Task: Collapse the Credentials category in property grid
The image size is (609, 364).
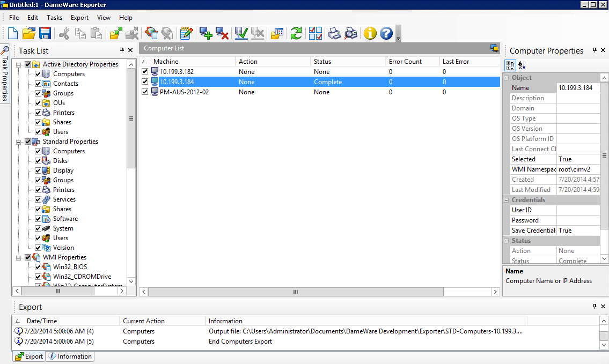Action: 507,200
